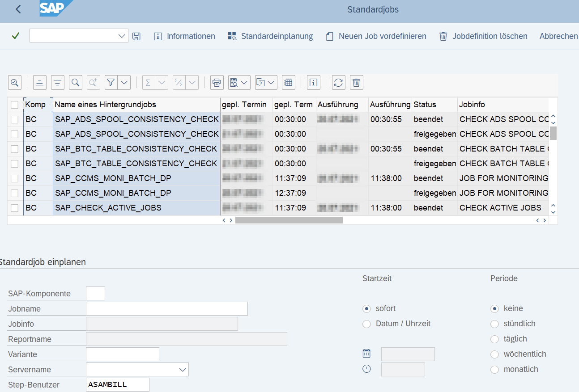This screenshot has width=579, height=392.
Task: Expand the Servername dropdown
Action: 183,370
